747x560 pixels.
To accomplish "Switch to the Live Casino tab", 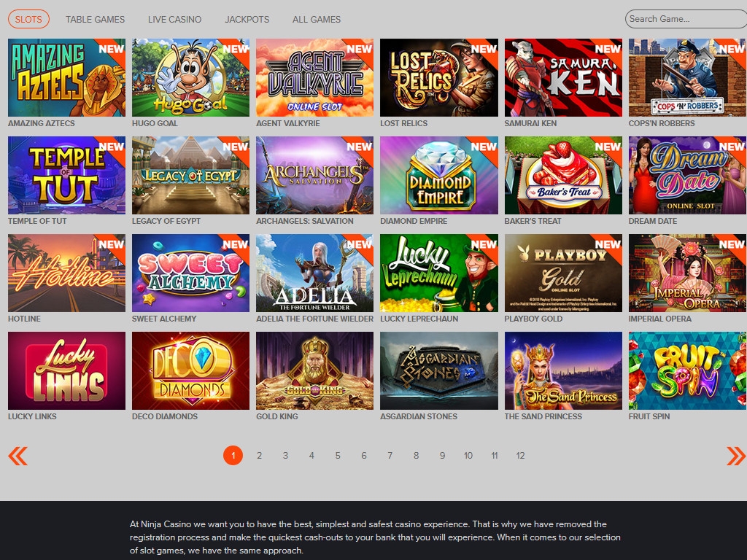I will click(x=175, y=20).
